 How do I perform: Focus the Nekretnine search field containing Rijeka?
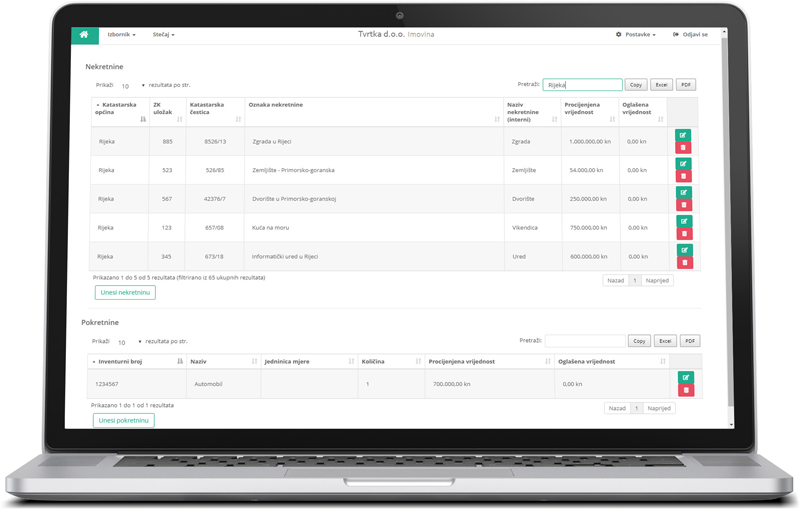click(582, 85)
